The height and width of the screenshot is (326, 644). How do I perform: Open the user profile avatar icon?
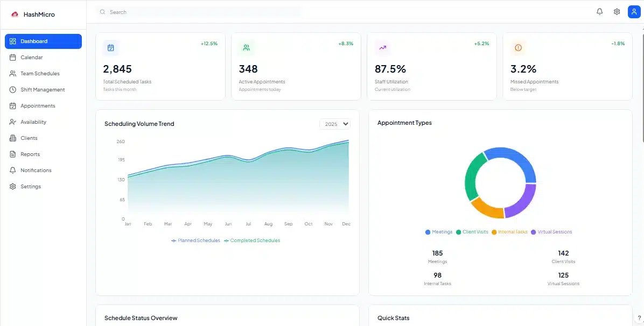(634, 11)
